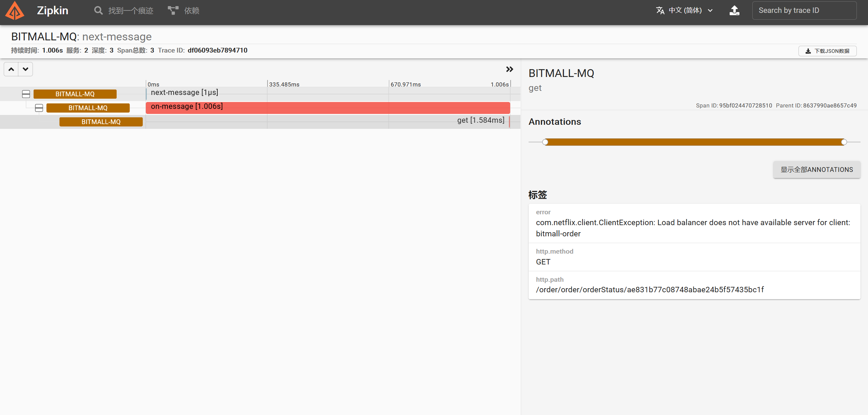Select the second-level BITMALL-MQ service label
Image resolution: width=868 pixels, height=415 pixels.
(88, 108)
